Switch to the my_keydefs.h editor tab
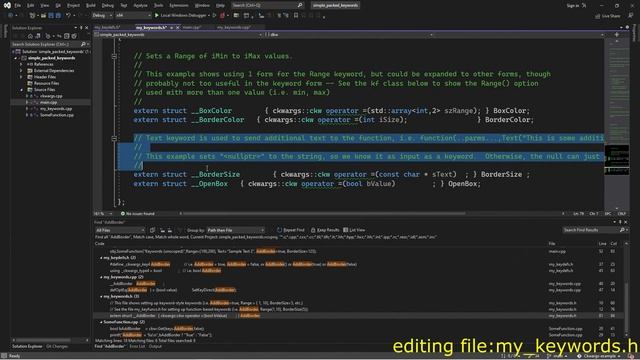Screen dimensions: 640x360 (107, 27)
